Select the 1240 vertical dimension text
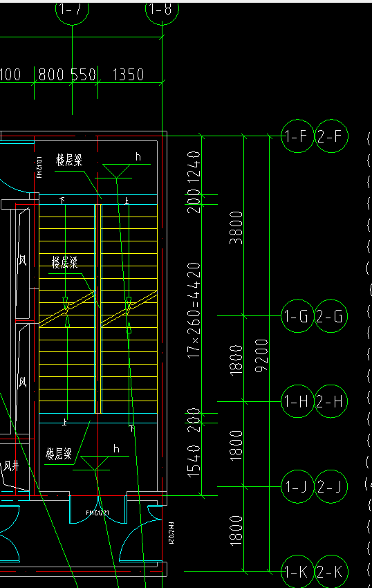Screen dimensions: 372x588 (194, 167)
